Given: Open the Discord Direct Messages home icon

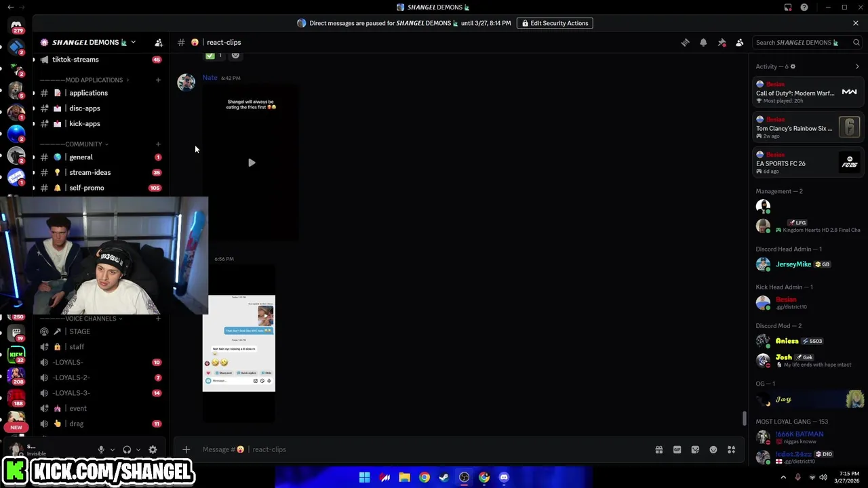Looking at the screenshot, I should (16, 25).
